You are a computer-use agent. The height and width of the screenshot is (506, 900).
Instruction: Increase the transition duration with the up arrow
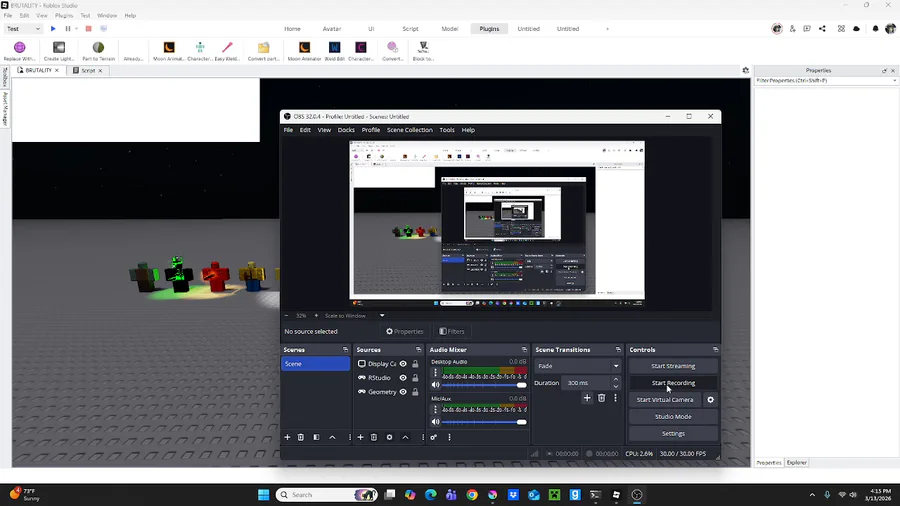[616, 379]
